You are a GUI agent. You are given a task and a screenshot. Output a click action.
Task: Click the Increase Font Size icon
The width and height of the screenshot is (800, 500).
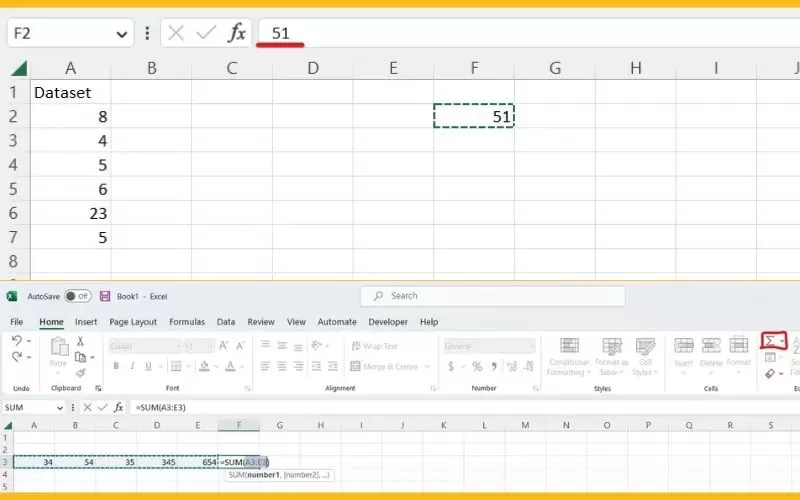[x=223, y=346]
